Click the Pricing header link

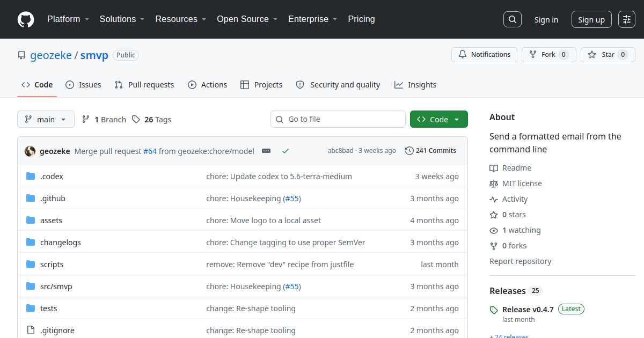point(361,19)
